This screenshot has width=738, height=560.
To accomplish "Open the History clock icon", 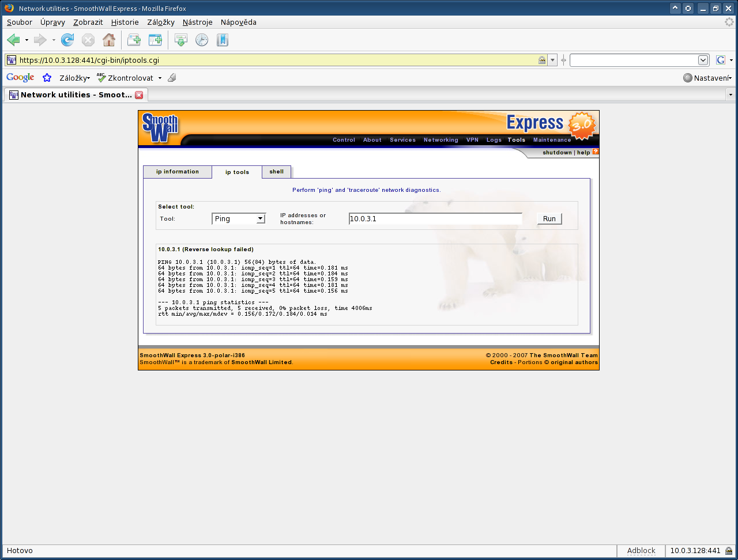I will [202, 40].
